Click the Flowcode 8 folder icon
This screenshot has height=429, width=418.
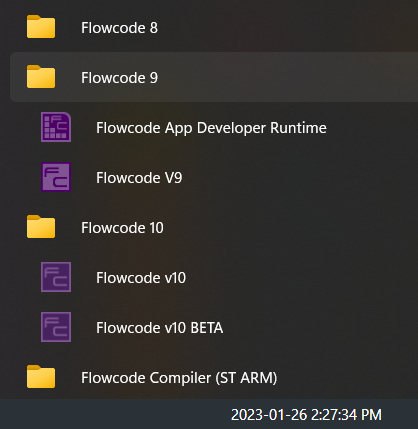(x=41, y=27)
